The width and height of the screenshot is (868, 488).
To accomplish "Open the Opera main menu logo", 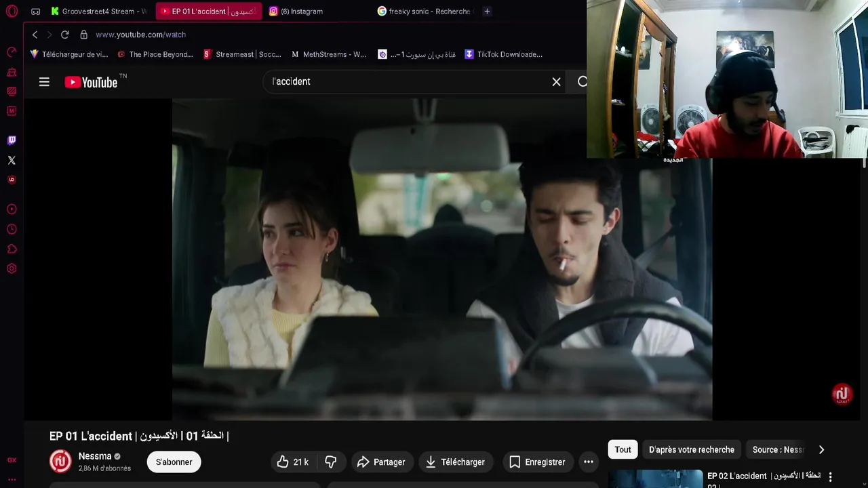I will point(12,12).
